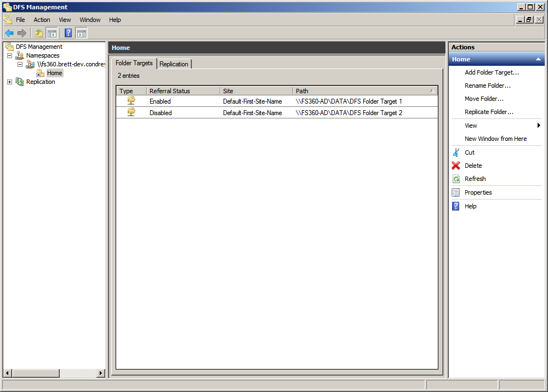Click the folder target icon in Enabled row
Screen dimensions: 548x392
pos(131,101)
